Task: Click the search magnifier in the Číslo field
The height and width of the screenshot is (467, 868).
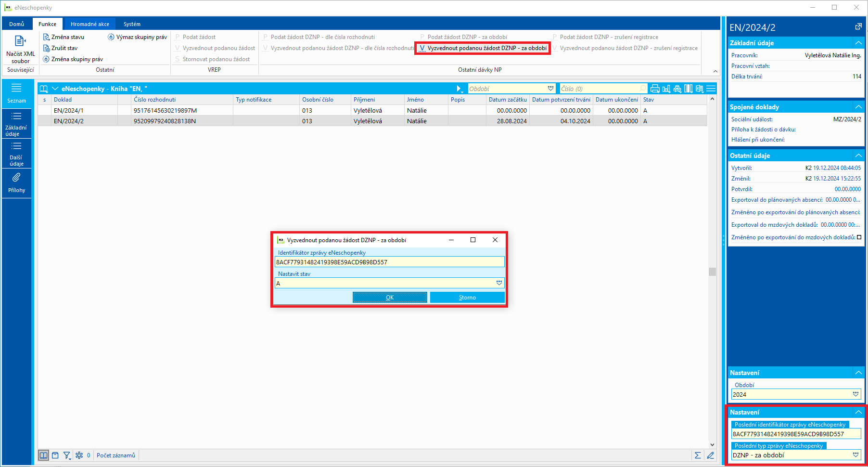Action: [643, 89]
